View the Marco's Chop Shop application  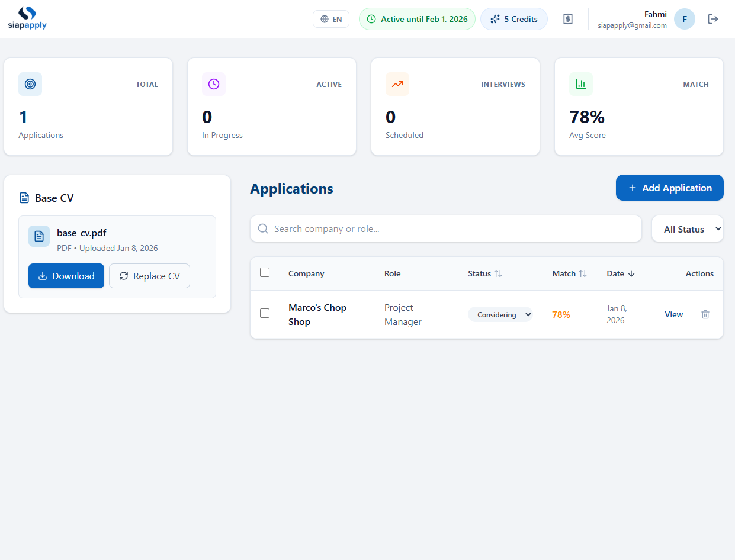point(673,314)
